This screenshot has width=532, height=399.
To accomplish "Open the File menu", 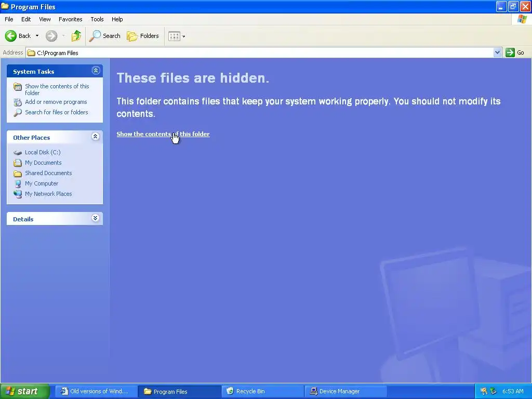I will 9,19.
